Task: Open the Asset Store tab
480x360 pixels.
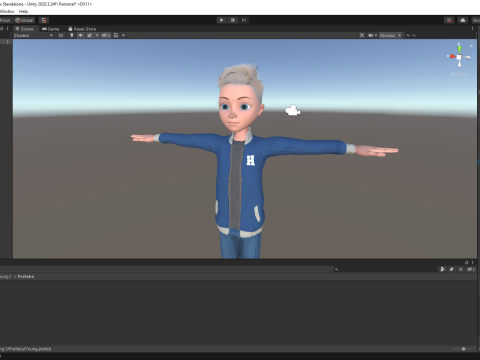Action: (x=82, y=29)
